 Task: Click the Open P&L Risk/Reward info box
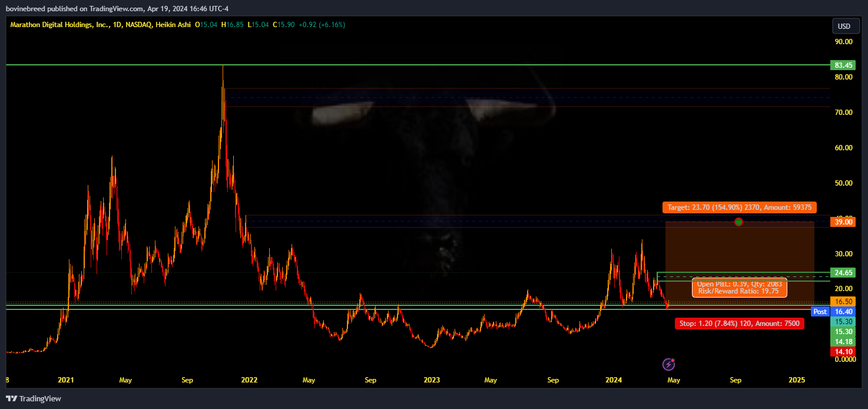point(739,287)
